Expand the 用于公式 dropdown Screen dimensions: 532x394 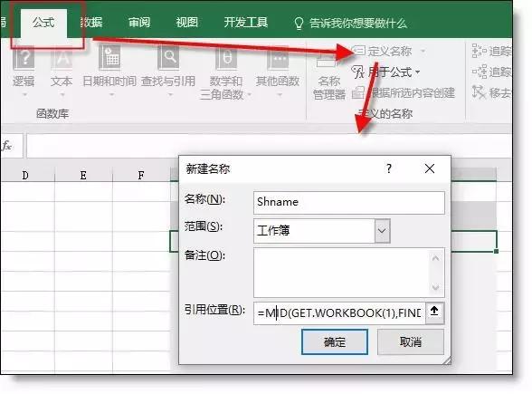click(418, 72)
